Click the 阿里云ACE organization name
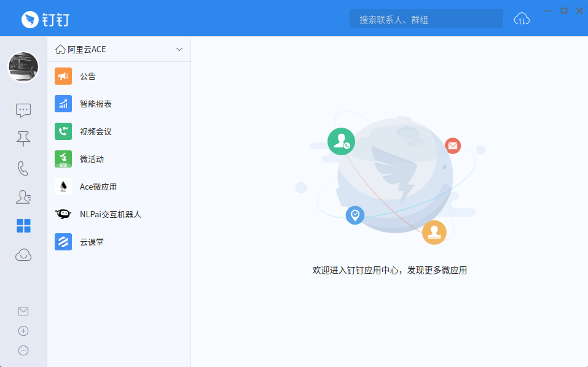The width and height of the screenshot is (588, 367). point(87,50)
